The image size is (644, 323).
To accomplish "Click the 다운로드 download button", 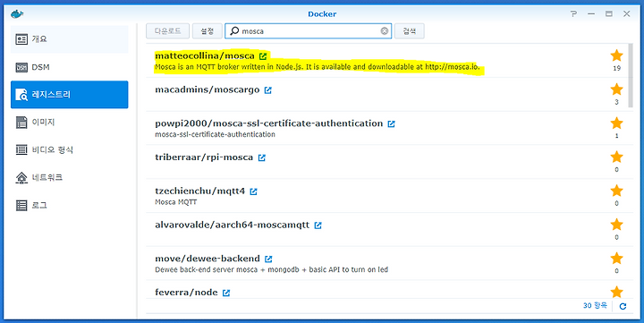I will coord(167,30).
